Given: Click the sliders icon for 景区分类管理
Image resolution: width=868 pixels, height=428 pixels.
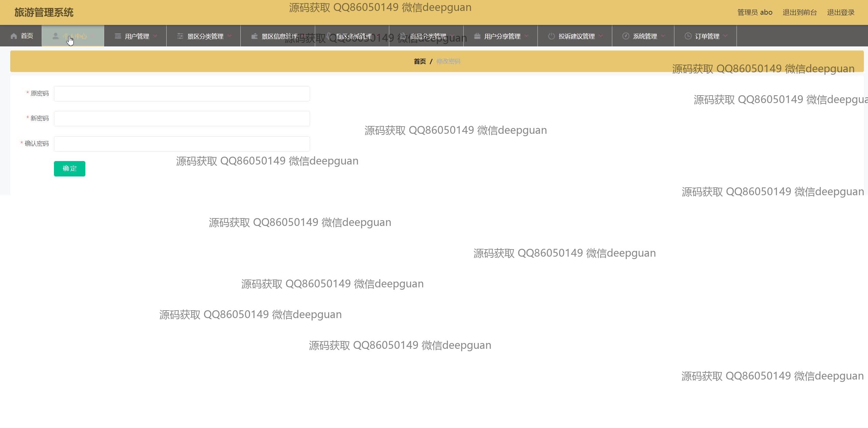Looking at the screenshot, I should coord(180,36).
